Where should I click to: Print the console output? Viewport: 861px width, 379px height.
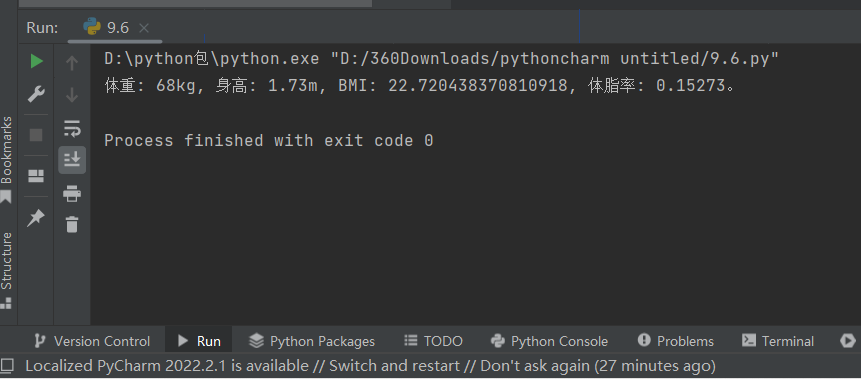point(72,193)
